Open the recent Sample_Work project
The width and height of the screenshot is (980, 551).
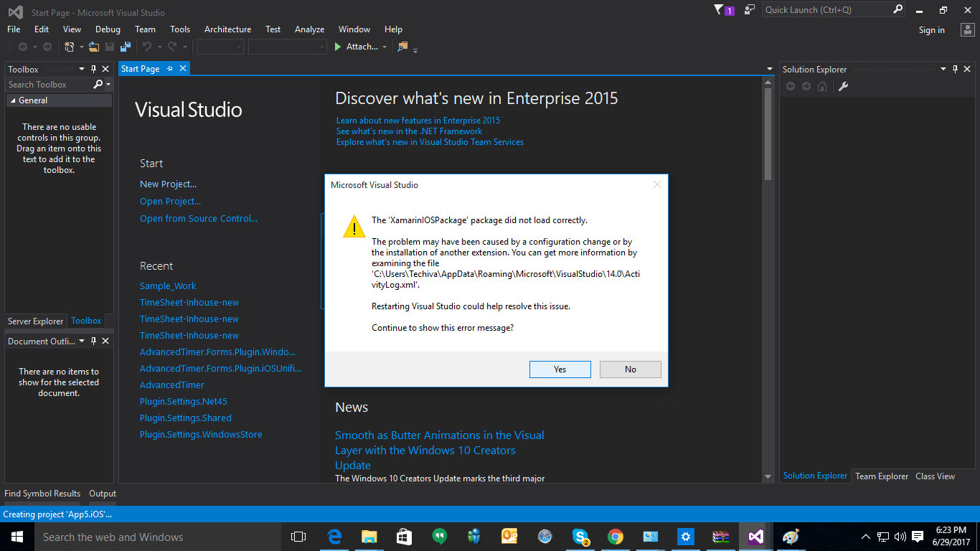point(168,286)
